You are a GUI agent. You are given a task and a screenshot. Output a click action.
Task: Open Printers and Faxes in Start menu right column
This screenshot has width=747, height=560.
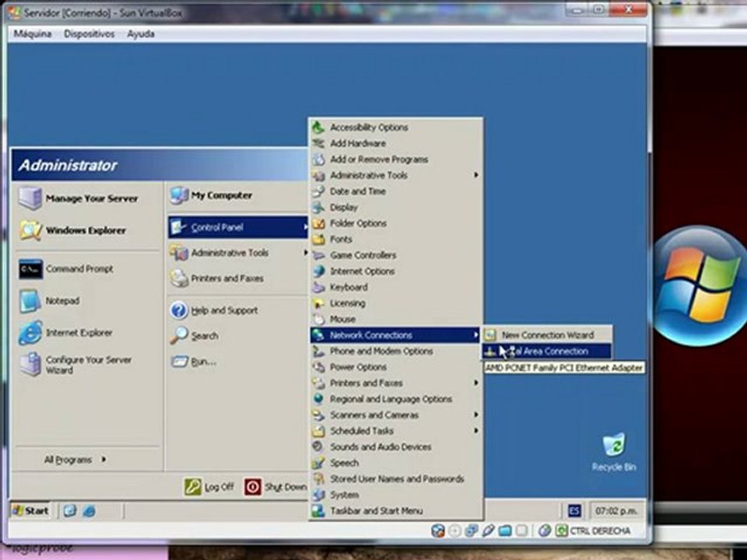pyautogui.click(x=217, y=278)
